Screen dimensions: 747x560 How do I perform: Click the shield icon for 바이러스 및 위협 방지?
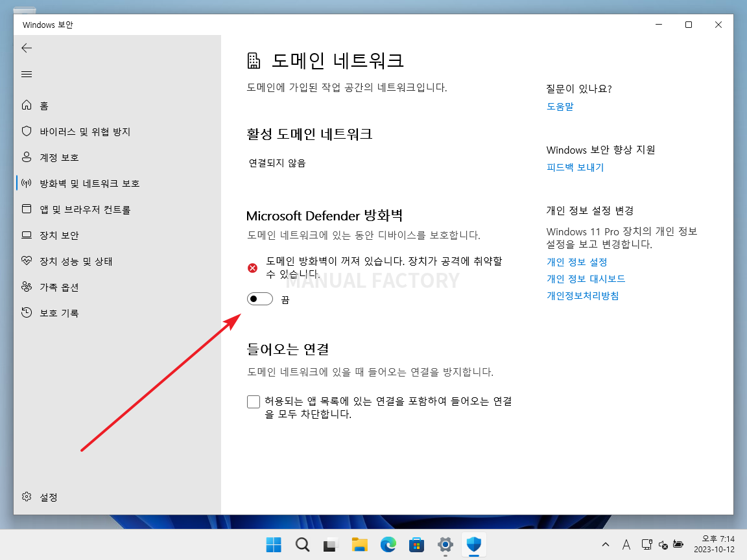tap(27, 132)
